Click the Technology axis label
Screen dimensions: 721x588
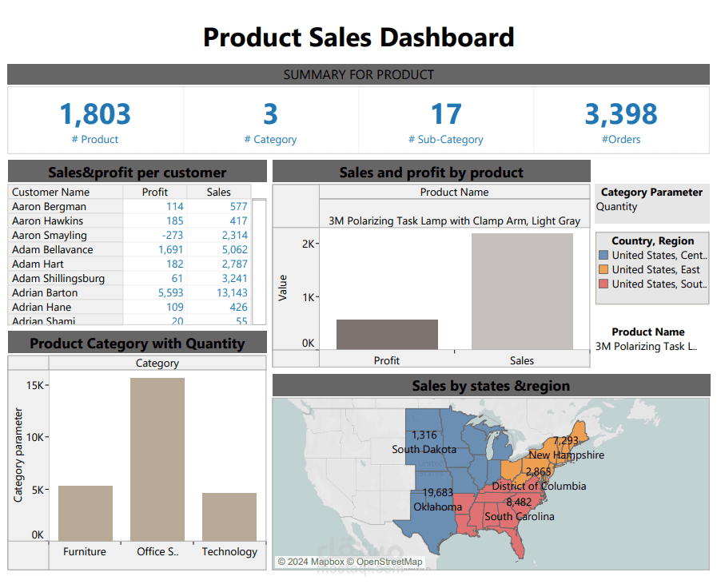point(229,551)
